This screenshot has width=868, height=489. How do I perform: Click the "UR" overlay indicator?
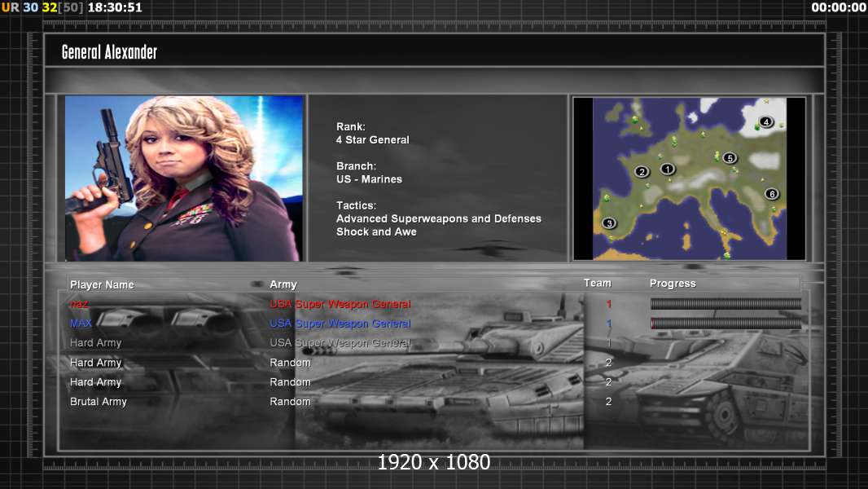click(x=10, y=8)
